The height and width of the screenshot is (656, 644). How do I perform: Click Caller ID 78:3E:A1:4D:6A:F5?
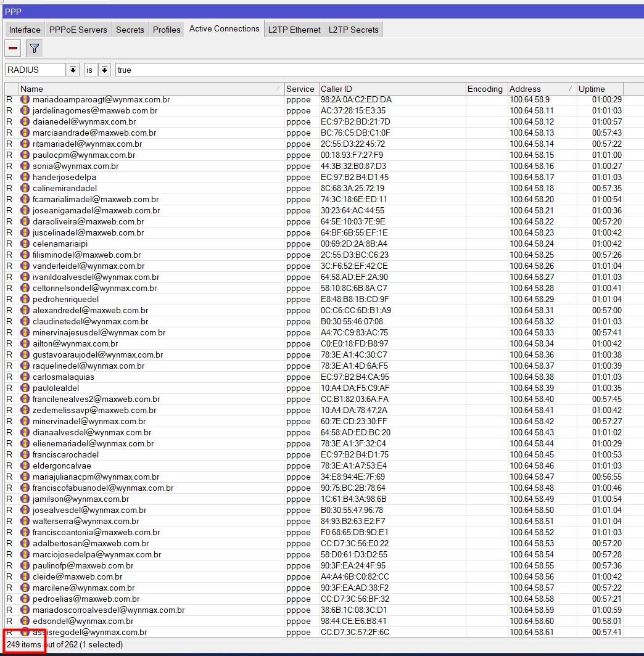[354, 366]
